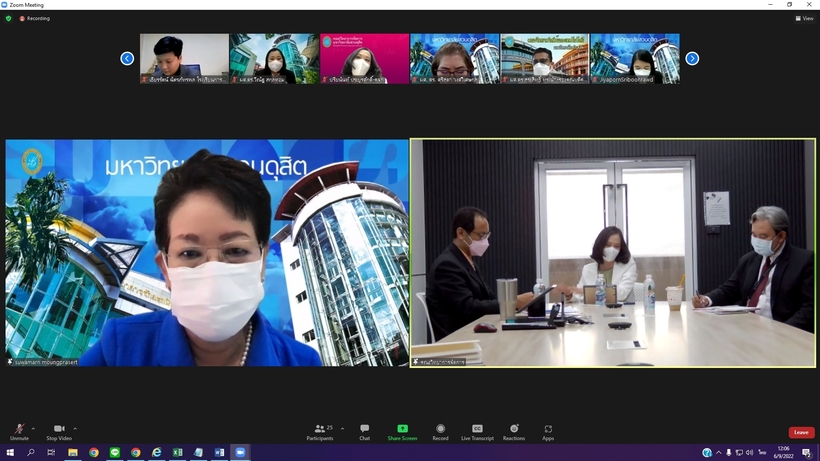Select thumbnail with pink magenta background
This screenshot has height=461, width=820.
(365, 59)
